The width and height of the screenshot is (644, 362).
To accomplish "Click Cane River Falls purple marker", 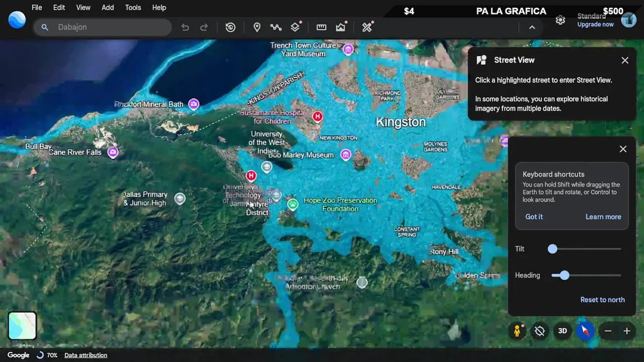I will (x=113, y=152).
